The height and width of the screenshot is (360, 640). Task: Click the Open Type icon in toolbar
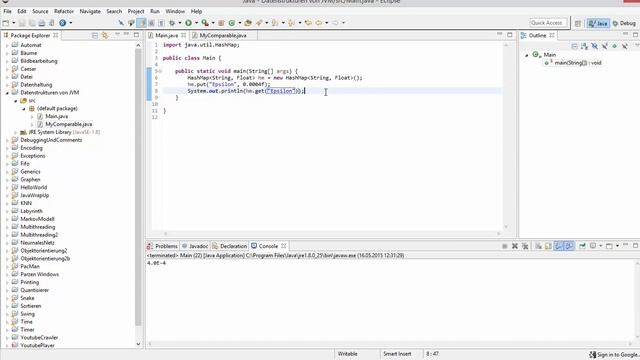click(x=248, y=23)
